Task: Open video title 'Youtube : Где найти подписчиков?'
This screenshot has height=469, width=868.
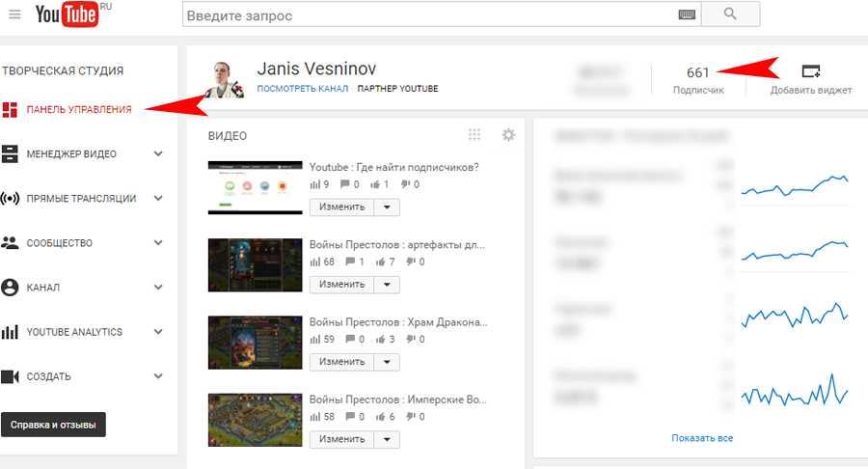Action: (x=394, y=167)
